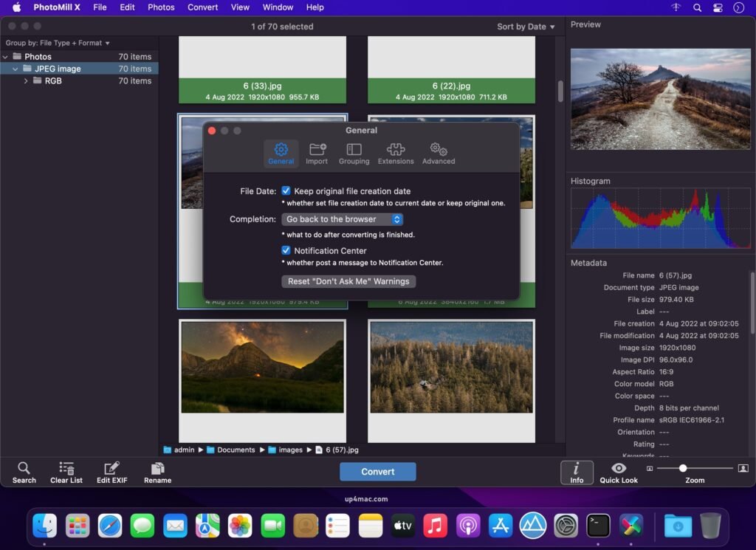Screen dimensions: 756x550
Task: Open the Extensions settings pane
Action: [x=396, y=153]
